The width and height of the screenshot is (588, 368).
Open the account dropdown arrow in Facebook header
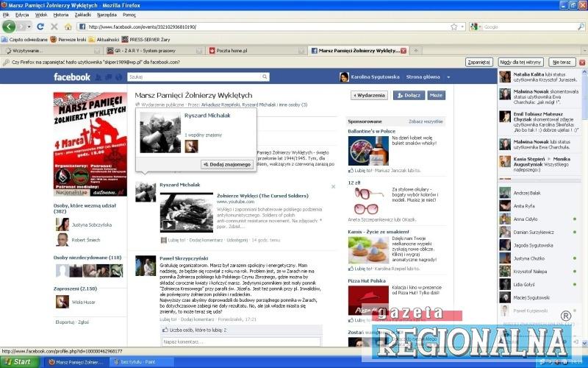pos(446,77)
